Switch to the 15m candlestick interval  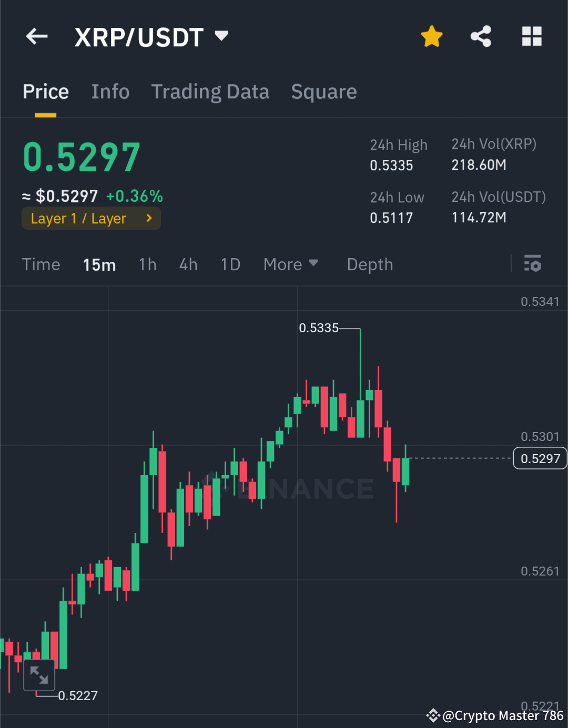pyautogui.click(x=99, y=264)
